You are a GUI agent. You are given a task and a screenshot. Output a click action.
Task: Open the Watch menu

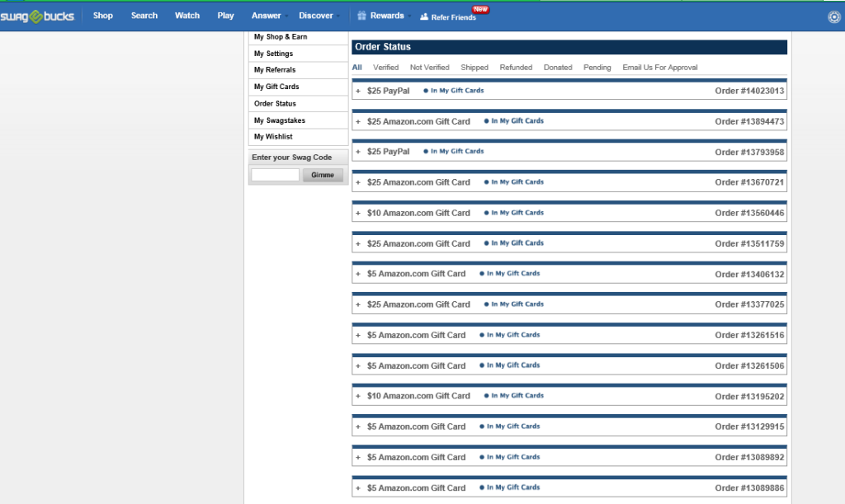(x=187, y=16)
